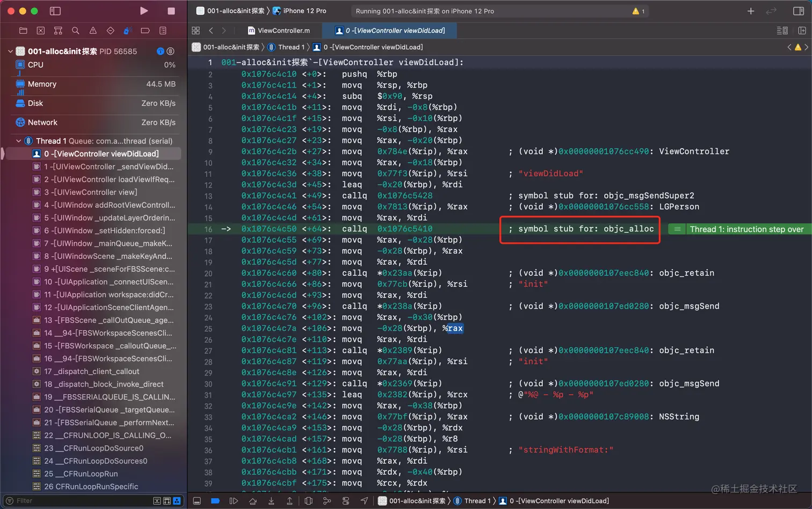Open Thread 1 segment in editor jump bar
The image size is (812, 509).
click(286, 47)
